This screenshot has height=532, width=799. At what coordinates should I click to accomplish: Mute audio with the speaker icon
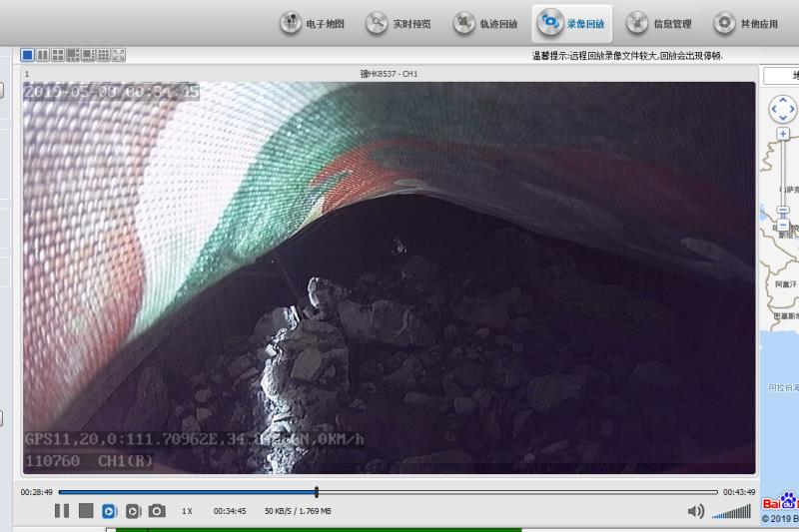pyautogui.click(x=696, y=511)
